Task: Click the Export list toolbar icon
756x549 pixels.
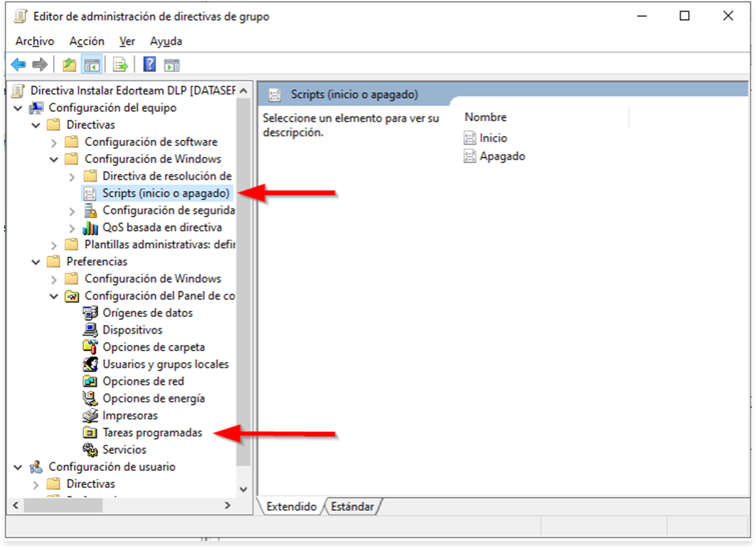Action: (120, 64)
